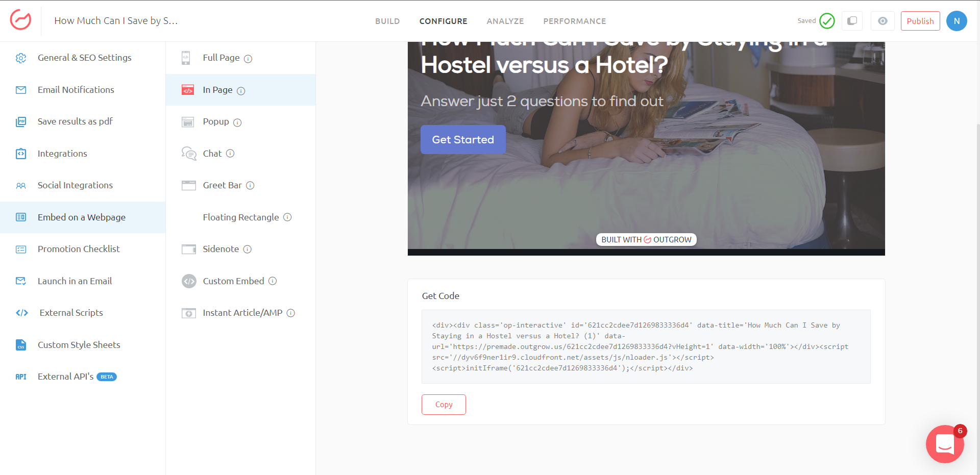Click the BETA badge beside External API's
Screen dimensions: 980x475
(x=107, y=377)
